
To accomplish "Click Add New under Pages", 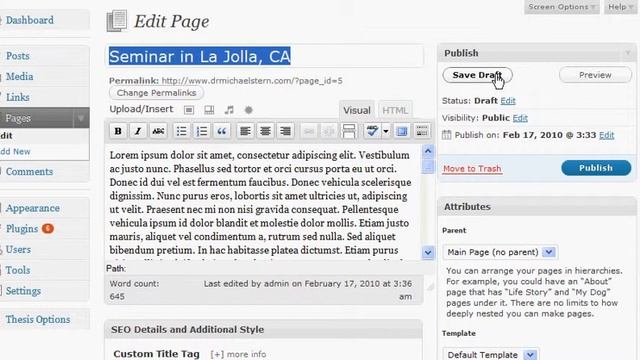I will [16, 151].
